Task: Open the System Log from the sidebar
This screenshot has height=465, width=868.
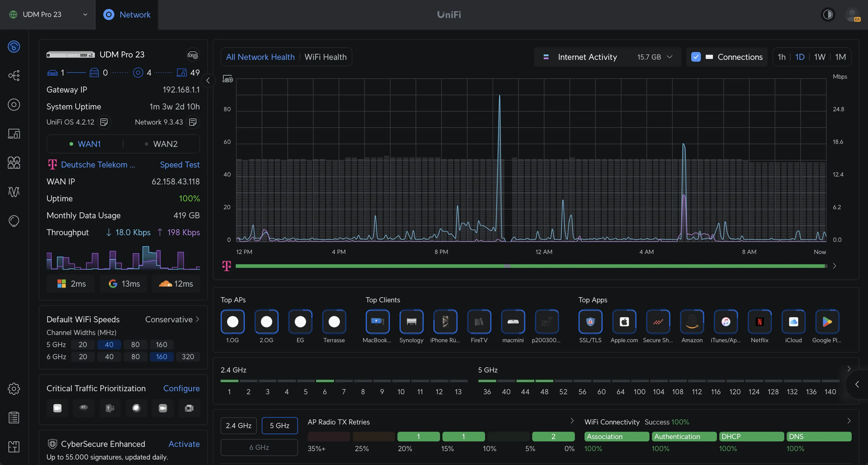Action: point(14,417)
